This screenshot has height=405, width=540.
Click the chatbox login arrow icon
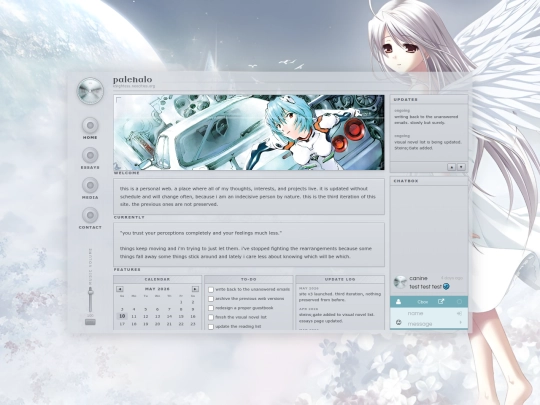pos(459,313)
